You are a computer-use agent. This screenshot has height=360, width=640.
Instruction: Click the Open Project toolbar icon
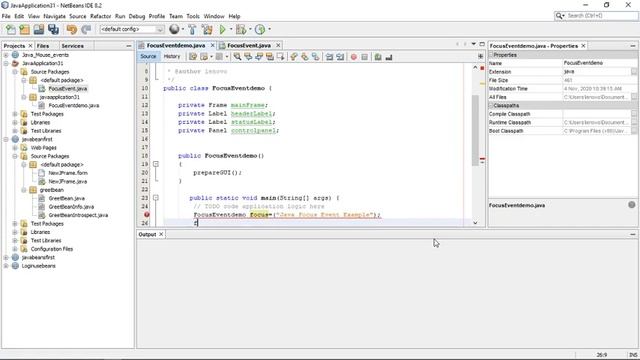(x=39, y=29)
